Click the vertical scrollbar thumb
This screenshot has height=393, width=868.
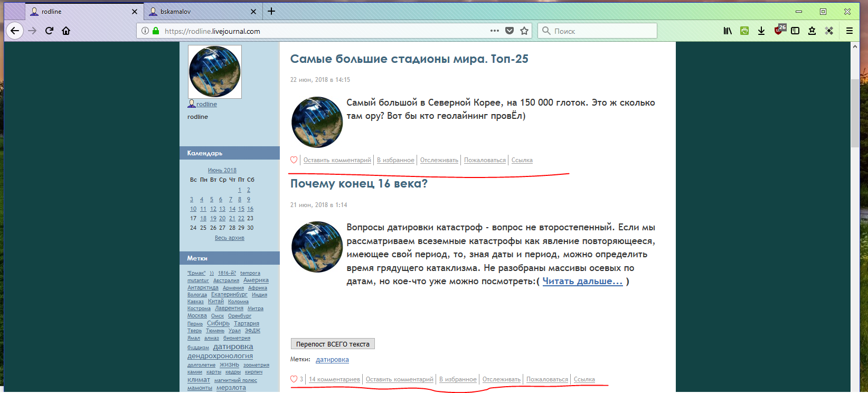point(855,113)
